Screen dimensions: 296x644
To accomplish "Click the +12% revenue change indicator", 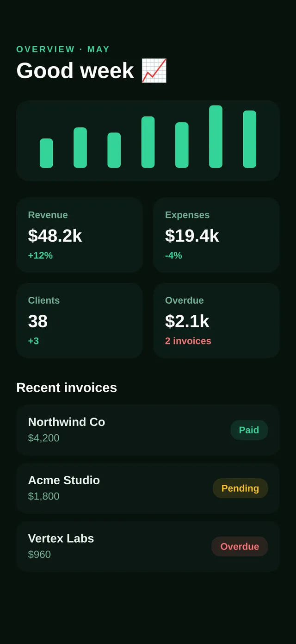I will (40, 256).
